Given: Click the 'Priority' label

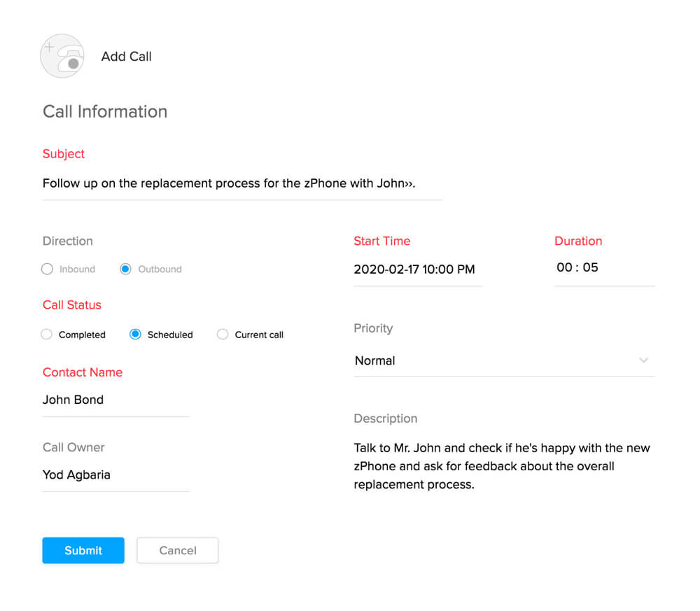Looking at the screenshot, I should (373, 328).
